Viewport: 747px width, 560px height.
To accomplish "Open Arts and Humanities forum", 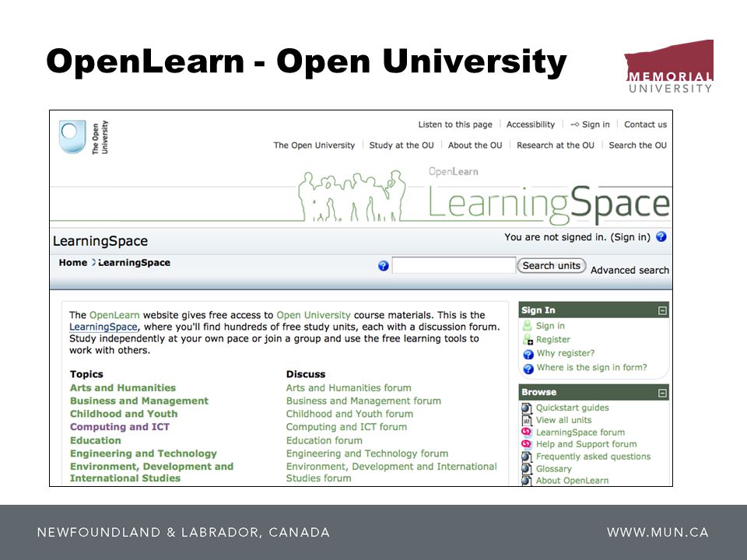I will click(349, 387).
